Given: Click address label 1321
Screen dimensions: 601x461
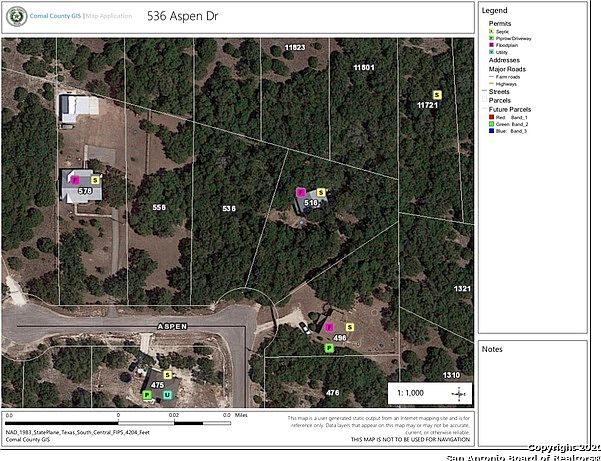Looking at the screenshot, I should click(462, 289).
